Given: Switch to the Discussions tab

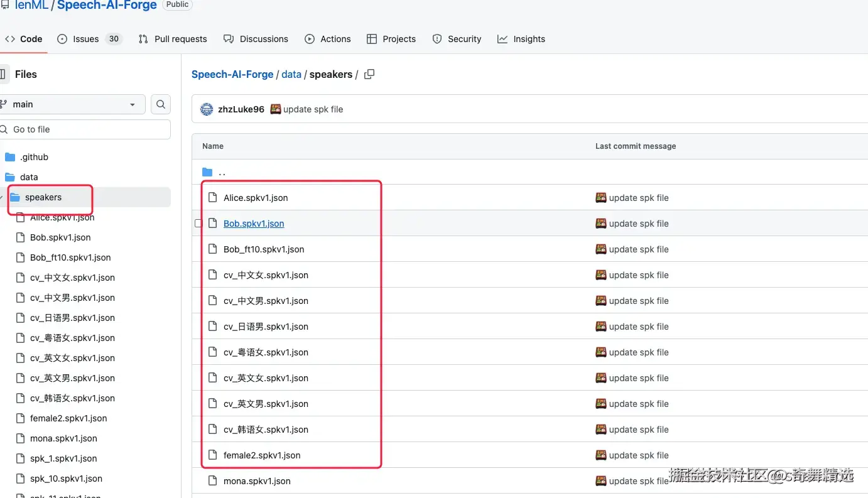Looking at the screenshot, I should coord(256,39).
